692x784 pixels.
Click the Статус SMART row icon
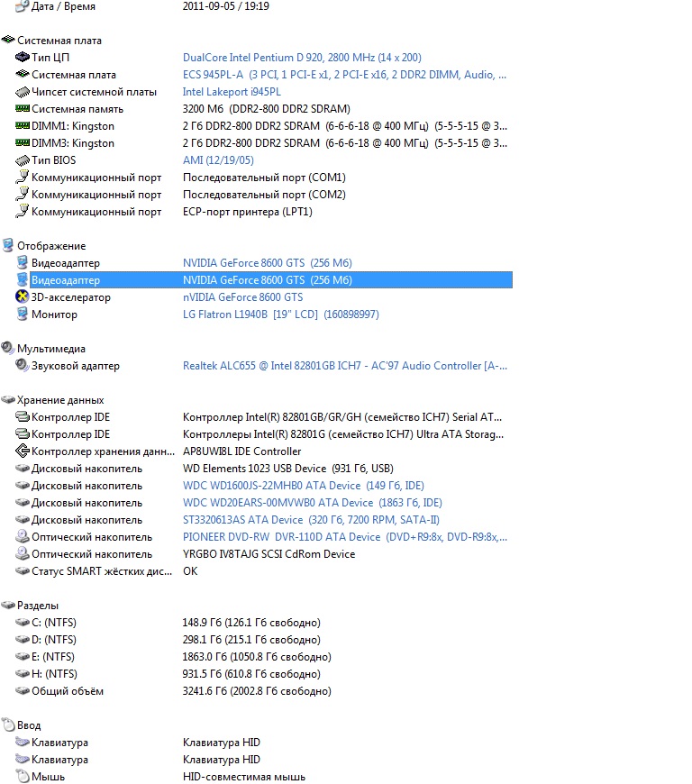22,570
